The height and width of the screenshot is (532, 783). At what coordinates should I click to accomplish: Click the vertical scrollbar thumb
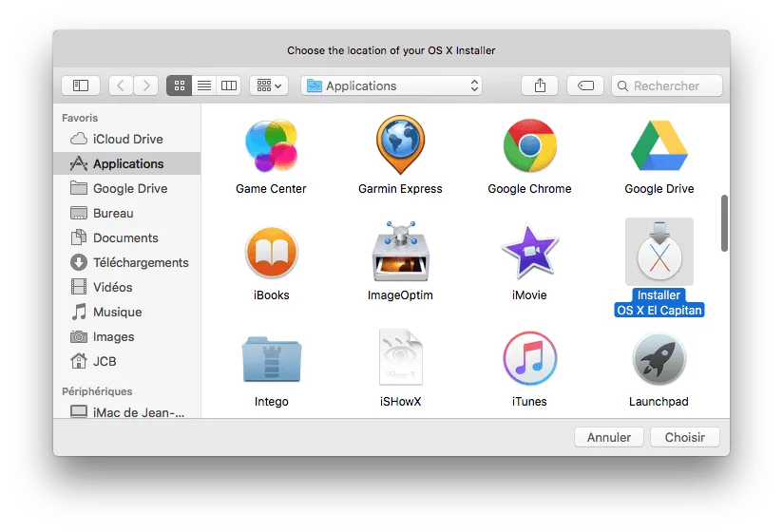pyautogui.click(x=724, y=223)
